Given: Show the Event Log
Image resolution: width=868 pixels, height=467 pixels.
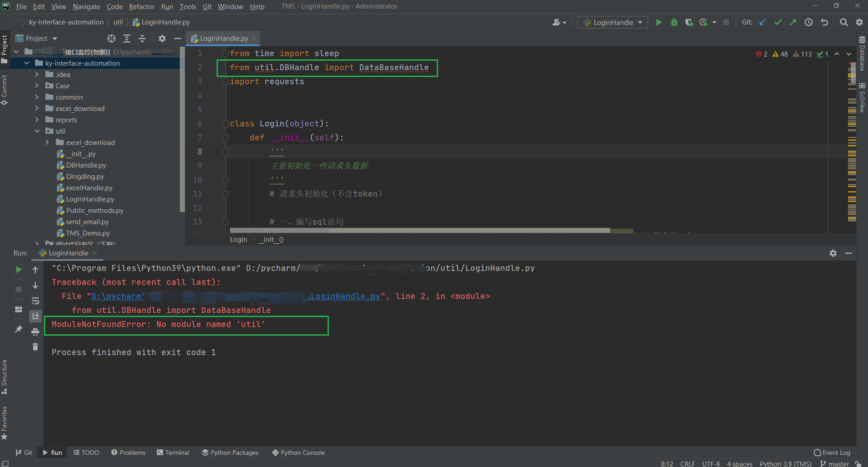Looking at the screenshot, I should (836, 452).
